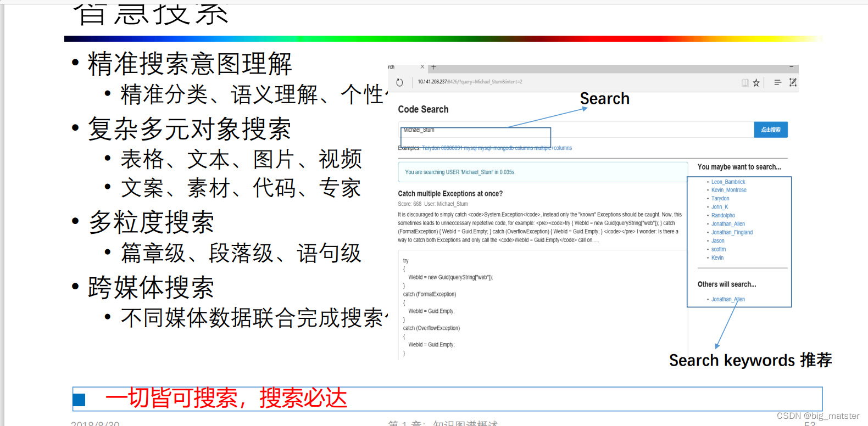Select Jason suggestion link
This screenshot has height=426, width=868.
[717, 241]
